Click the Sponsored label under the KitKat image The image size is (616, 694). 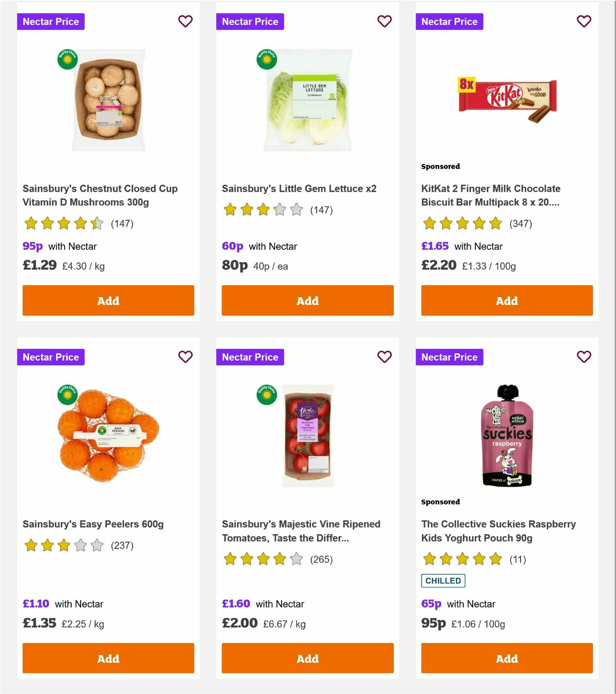[x=440, y=166]
